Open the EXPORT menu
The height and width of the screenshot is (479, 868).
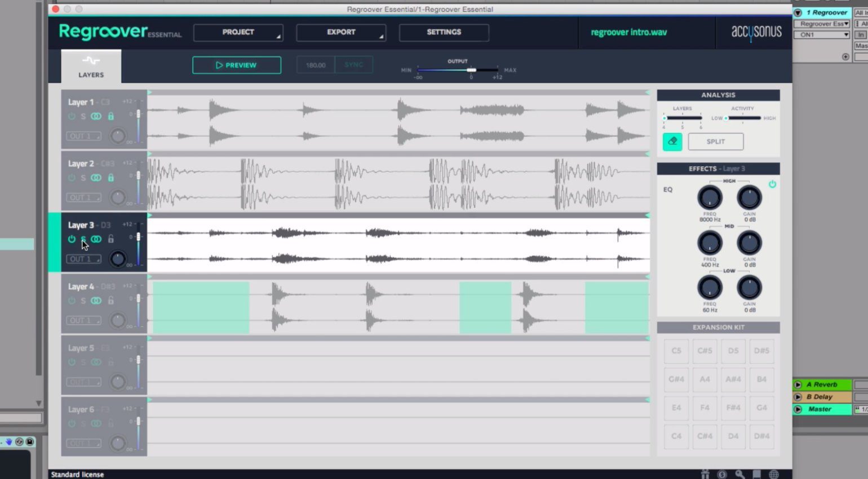tap(341, 32)
